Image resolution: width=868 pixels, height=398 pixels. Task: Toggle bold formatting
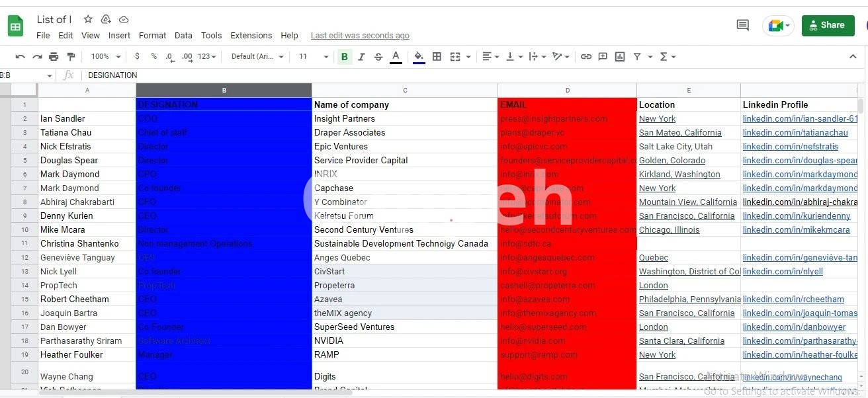344,57
